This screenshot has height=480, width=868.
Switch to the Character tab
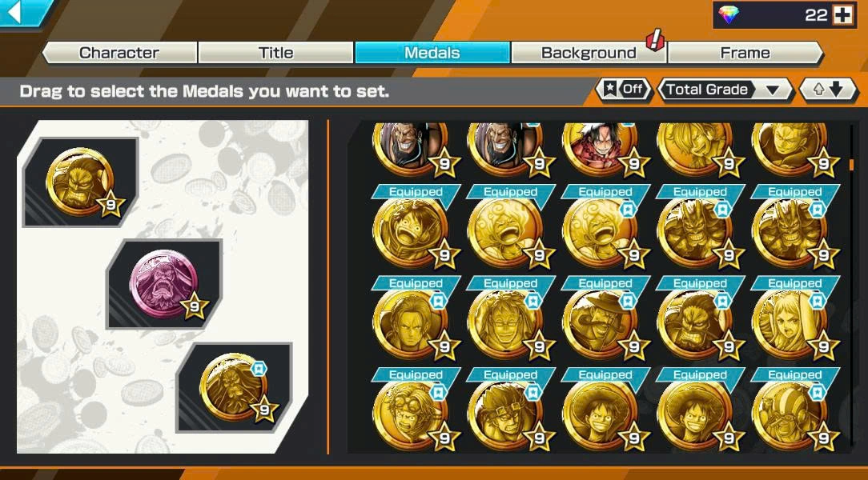click(x=119, y=53)
